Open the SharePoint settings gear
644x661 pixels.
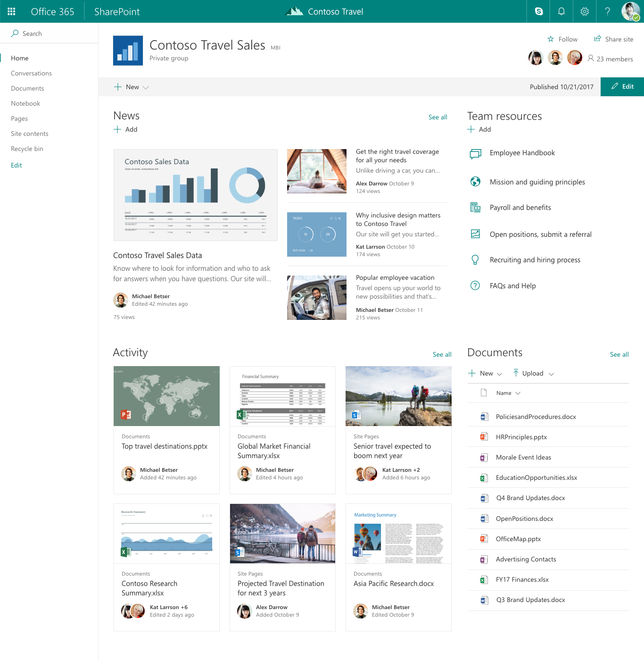[x=584, y=11]
